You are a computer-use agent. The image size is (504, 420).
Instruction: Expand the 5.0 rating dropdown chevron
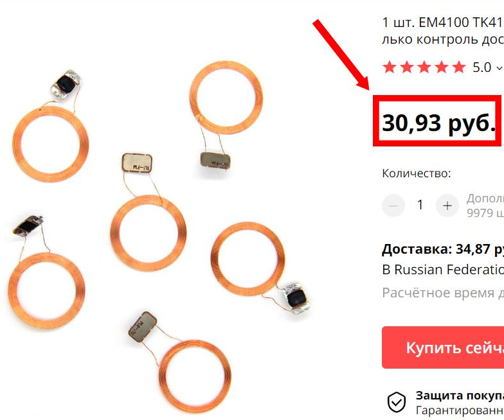click(499, 68)
